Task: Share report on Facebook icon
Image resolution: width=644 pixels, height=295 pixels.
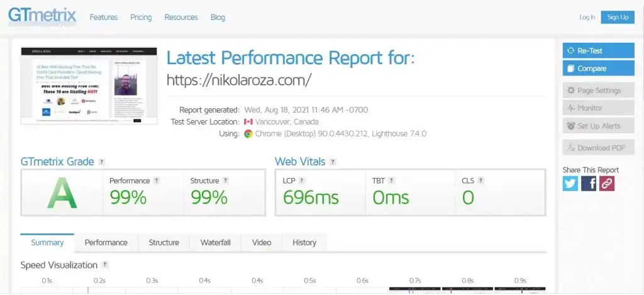Action: (x=589, y=183)
